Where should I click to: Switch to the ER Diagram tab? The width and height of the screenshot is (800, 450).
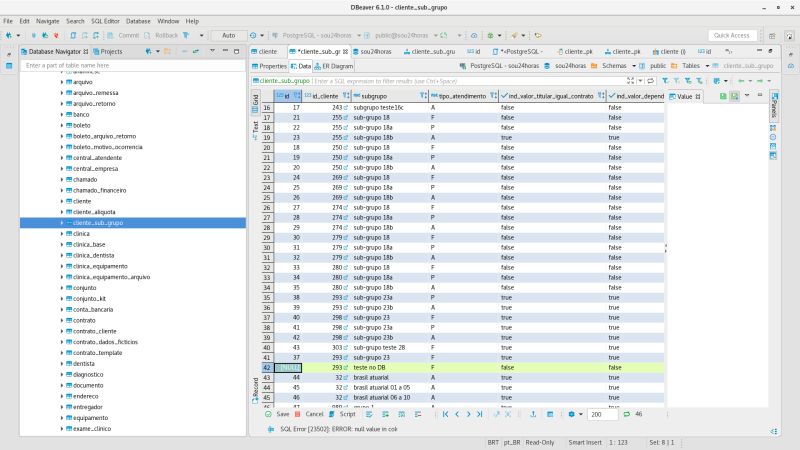click(334, 66)
